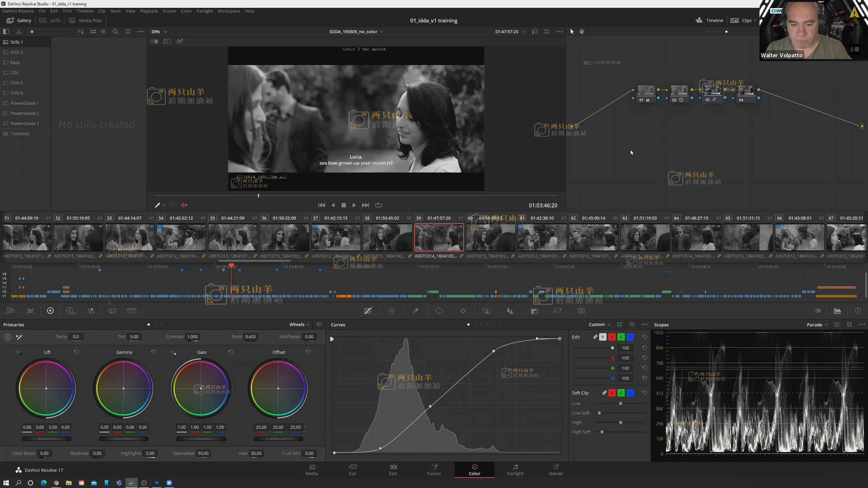Open the Curves palette icon
The width and height of the screenshot is (868, 488).
(368, 311)
